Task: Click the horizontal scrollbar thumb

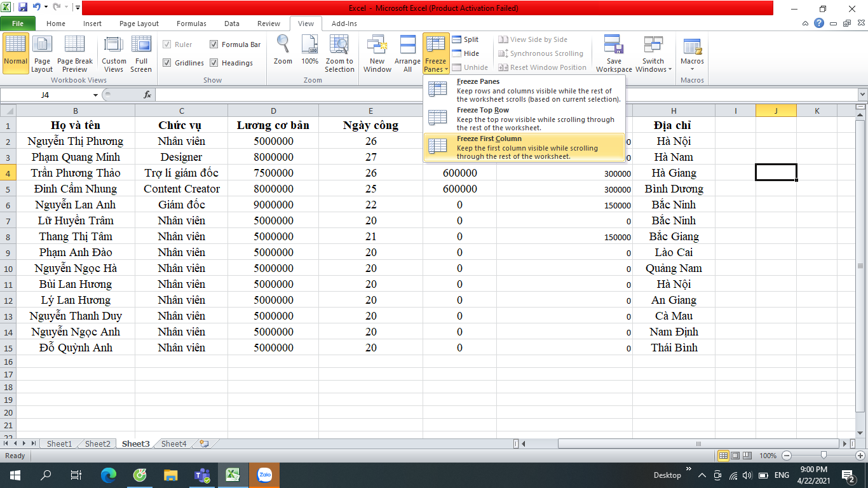Action: (x=698, y=444)
